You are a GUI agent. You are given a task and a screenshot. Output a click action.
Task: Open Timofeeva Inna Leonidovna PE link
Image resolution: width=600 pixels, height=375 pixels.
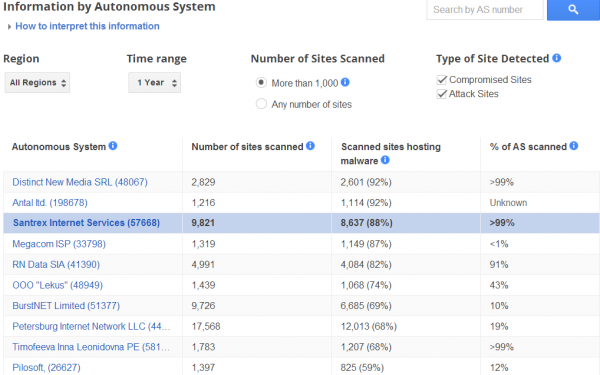click(x=91, y=347)
